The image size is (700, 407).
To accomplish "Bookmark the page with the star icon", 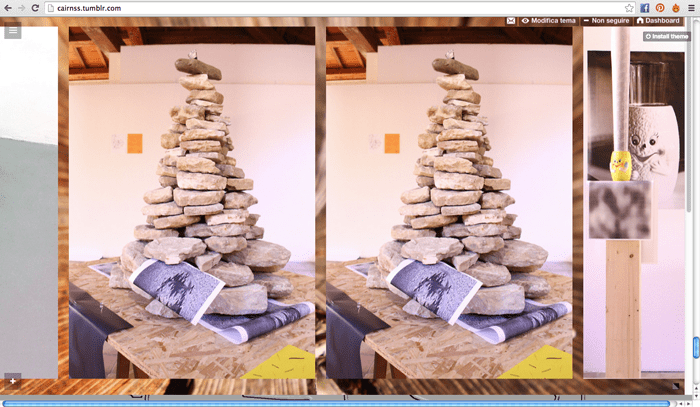I will pos(629,8).
